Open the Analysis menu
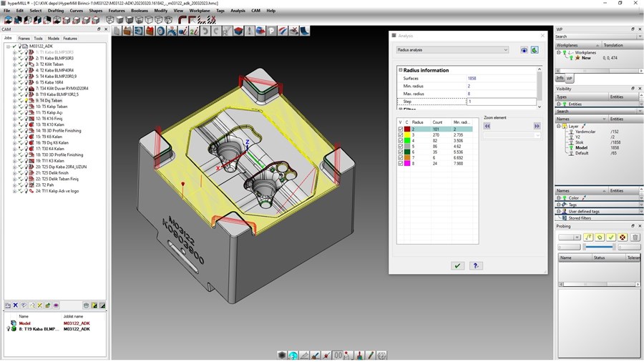The height and width of the screenshot is (362, 644). [x=238, y=11]
